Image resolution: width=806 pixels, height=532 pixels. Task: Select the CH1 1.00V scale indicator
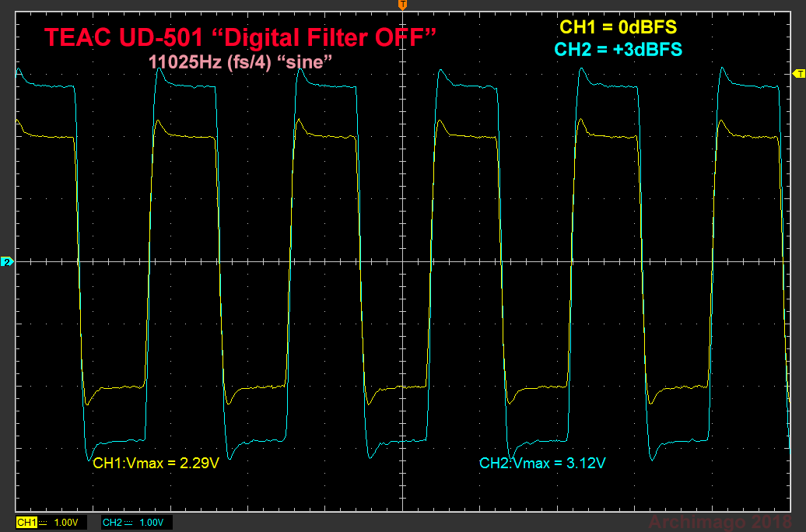51,522
